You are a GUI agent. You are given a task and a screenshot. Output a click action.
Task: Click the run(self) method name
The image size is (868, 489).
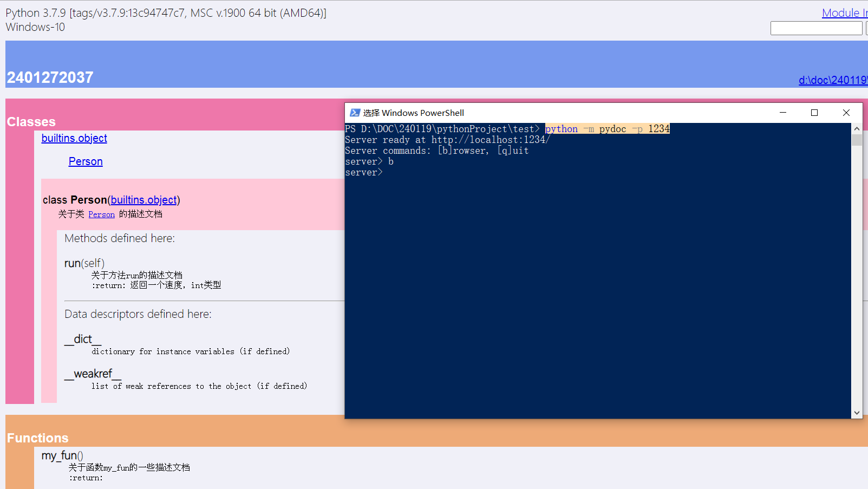[x=84, y=263]
